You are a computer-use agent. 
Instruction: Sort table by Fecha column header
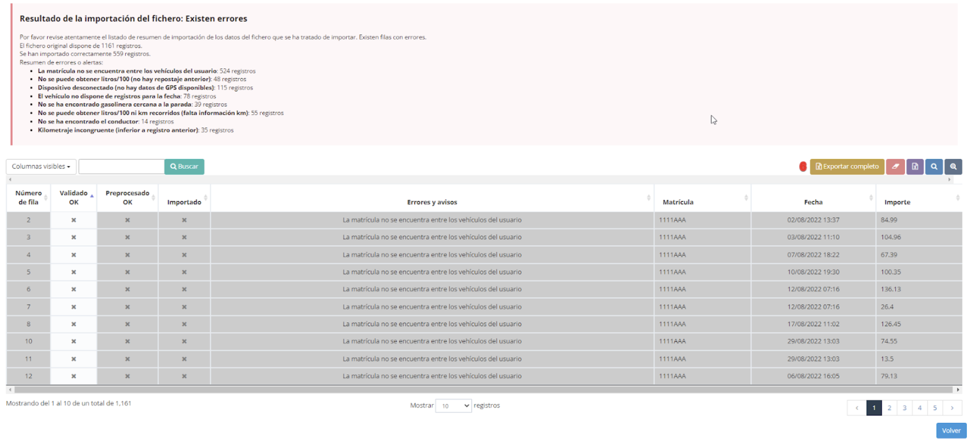[813, 202]
